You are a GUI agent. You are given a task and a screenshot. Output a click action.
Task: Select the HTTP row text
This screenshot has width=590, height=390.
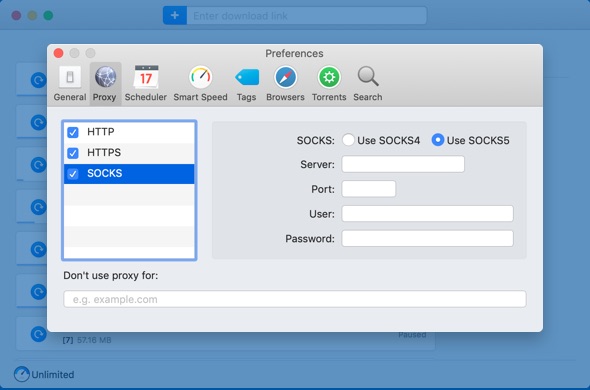coord(101,132)
